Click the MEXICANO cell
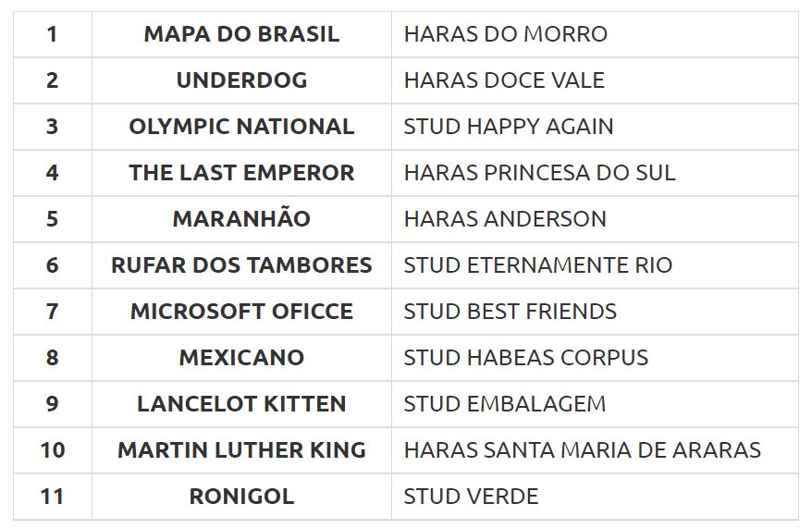Viewport: 812px width, 528px height. click(241, 357)
